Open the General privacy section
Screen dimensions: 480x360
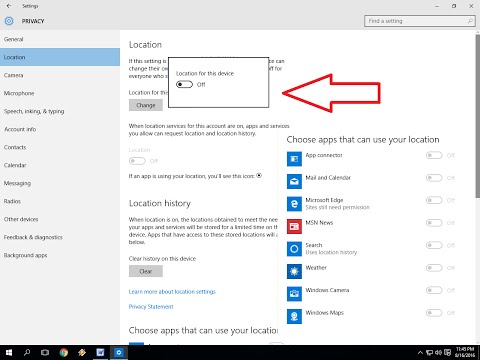pyautogui.click(x=60, y=39)
